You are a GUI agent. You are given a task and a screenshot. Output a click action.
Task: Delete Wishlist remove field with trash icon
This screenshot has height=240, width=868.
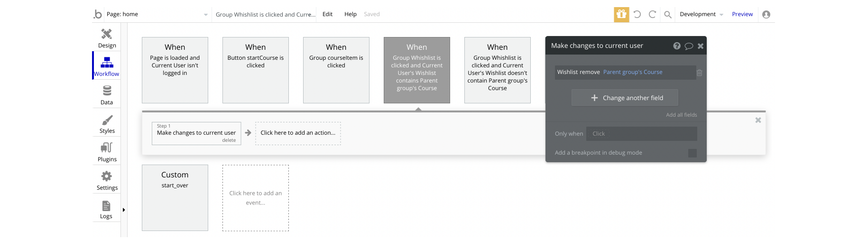click(699, 73)
